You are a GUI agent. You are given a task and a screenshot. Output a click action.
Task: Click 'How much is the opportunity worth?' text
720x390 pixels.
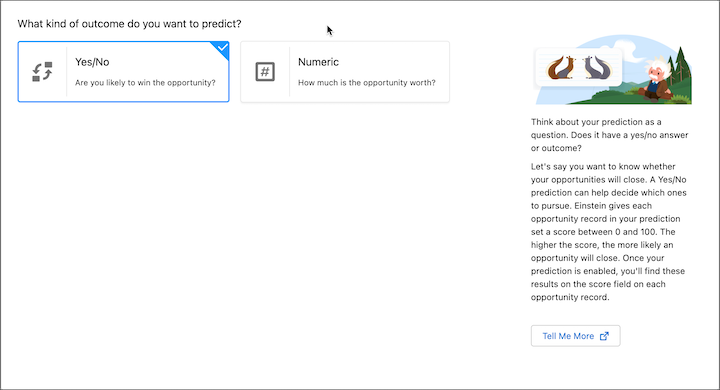point(366,83)
